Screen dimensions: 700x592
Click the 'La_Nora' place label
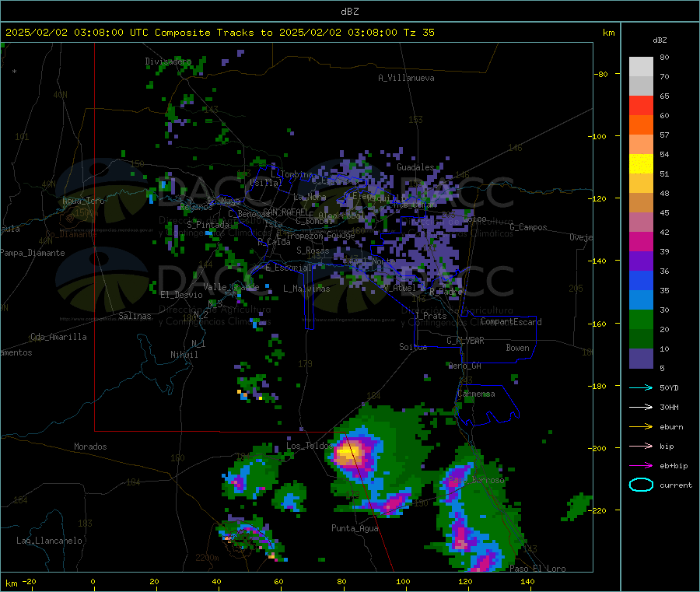[310, 197]
